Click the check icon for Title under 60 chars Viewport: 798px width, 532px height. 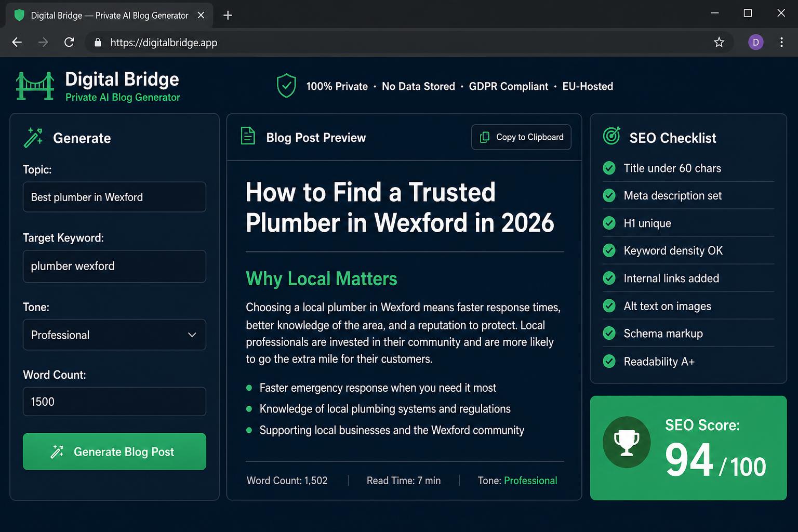pyautogui.click(x=609, y=168)
